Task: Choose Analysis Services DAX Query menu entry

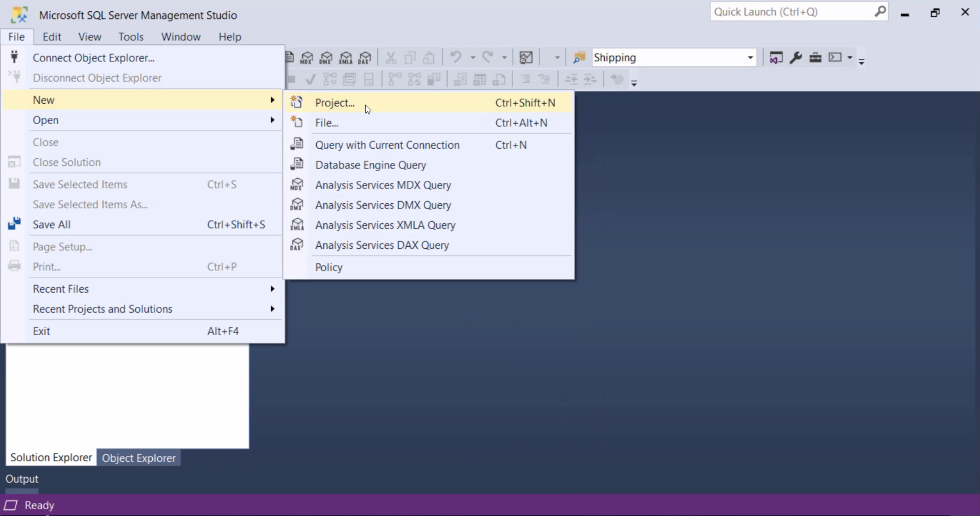Action: click(428, 245)
